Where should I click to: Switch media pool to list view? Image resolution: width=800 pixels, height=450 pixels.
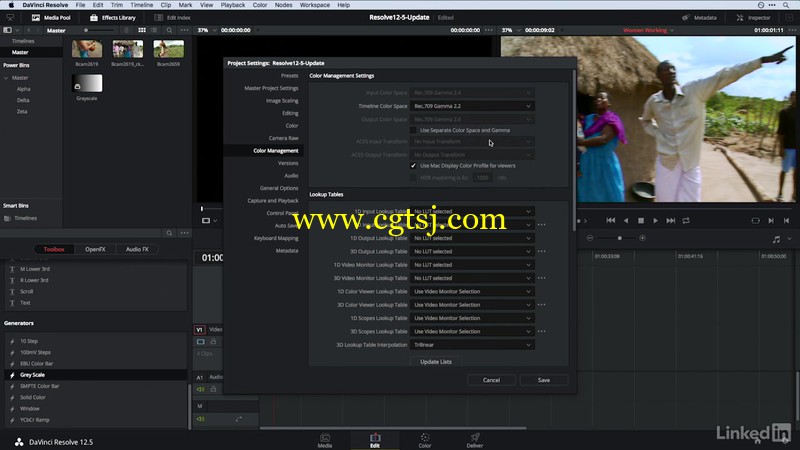pyautogui.click(x=154, y=30)
